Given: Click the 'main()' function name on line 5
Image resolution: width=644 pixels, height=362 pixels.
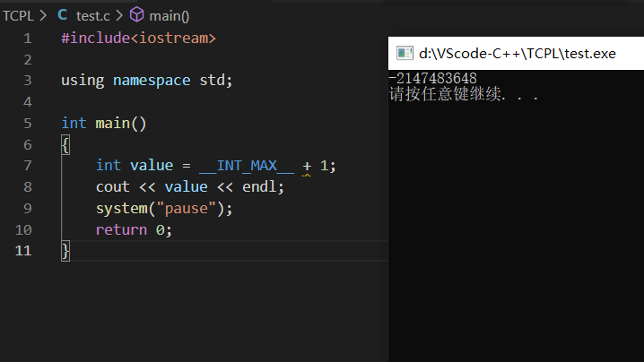Looking at the screenshot, I should (121, 123).
